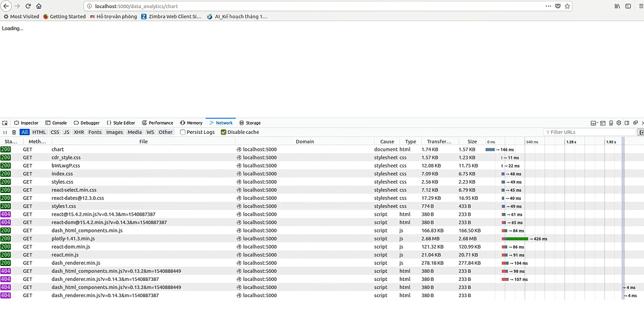Viewport: 644px width, 309px height.
Task: Uncheck Disable cache
Action: click(x=223, y=133)
